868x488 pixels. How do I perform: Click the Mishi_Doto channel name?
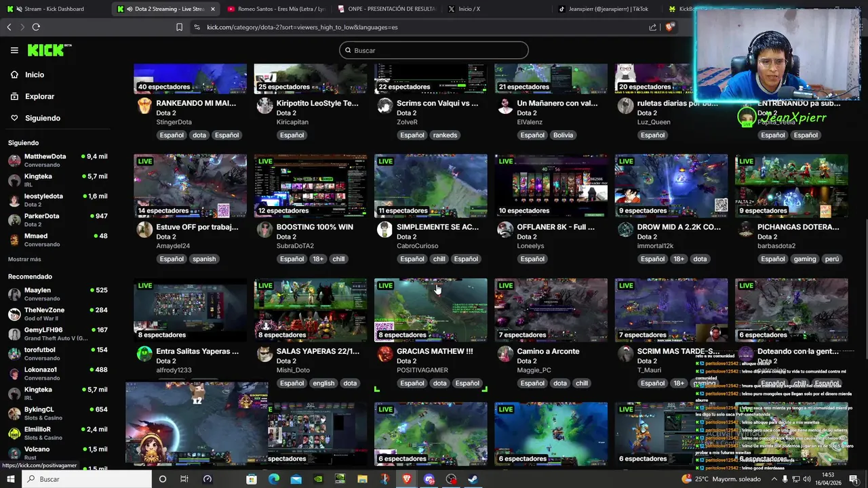(x=293, y=370)
